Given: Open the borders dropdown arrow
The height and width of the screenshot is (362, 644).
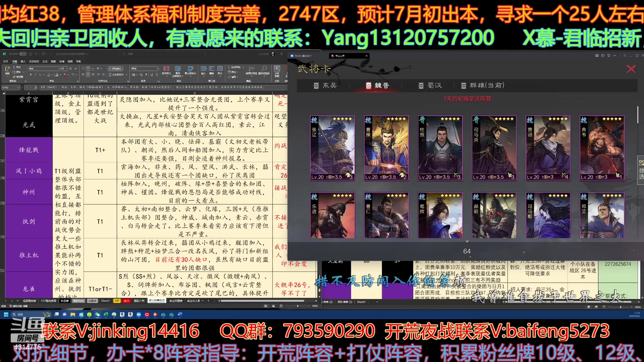Looking at the screenshot, I should pyautogui.click(x=52, y=75).
